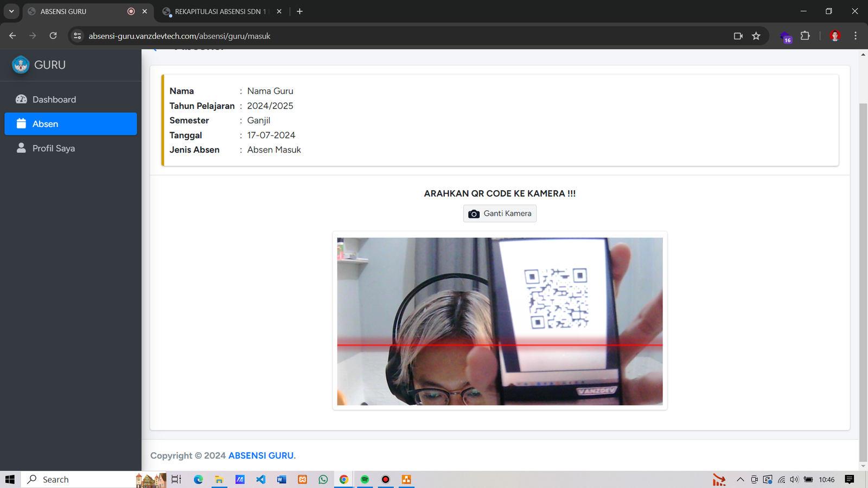Reload the page
Image resolution: width=868 pixels, height=488 pixels.
pyautogui.click(x=53, y=36)
